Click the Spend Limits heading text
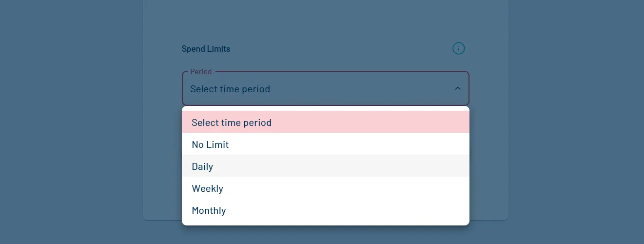This screenshot has height=244, width=644. 206,49
